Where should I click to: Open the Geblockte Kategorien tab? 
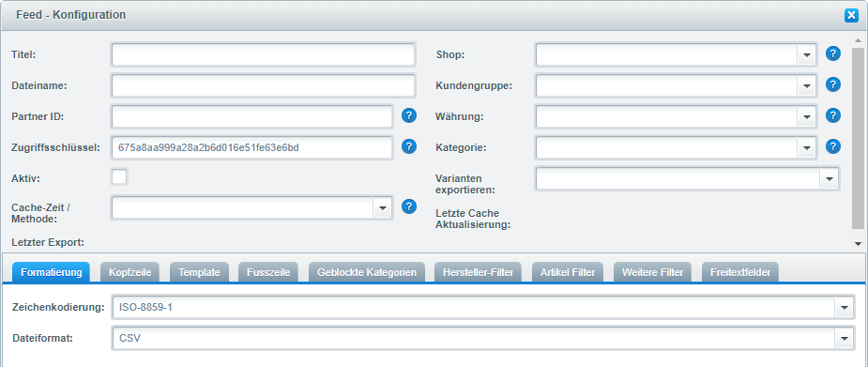tap(367, 272)
